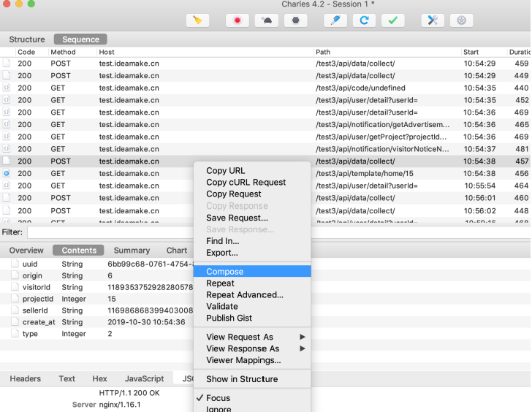Open Viewer Mappings... menu item
The image size is (532, 412).
click(252, 360)
